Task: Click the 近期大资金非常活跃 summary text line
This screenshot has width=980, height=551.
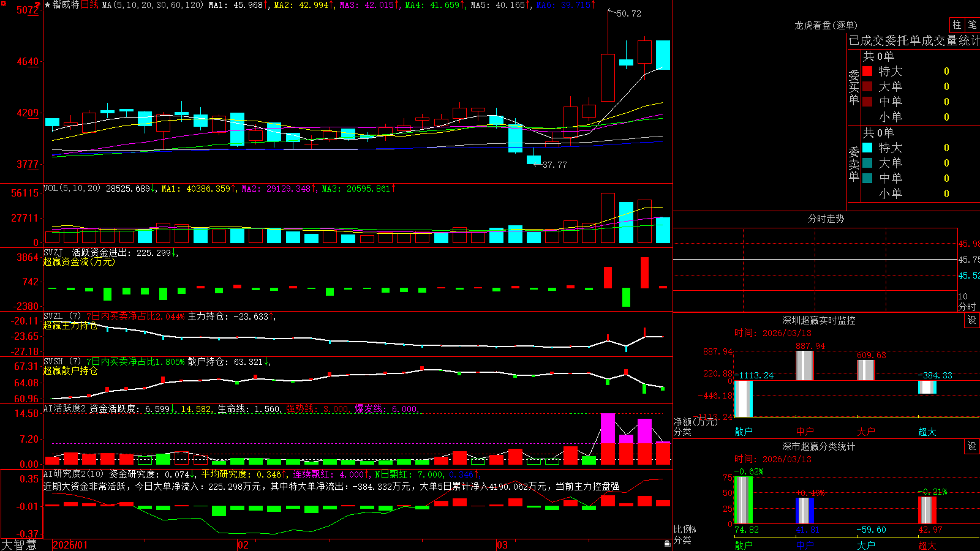Action: pos(331,486)
